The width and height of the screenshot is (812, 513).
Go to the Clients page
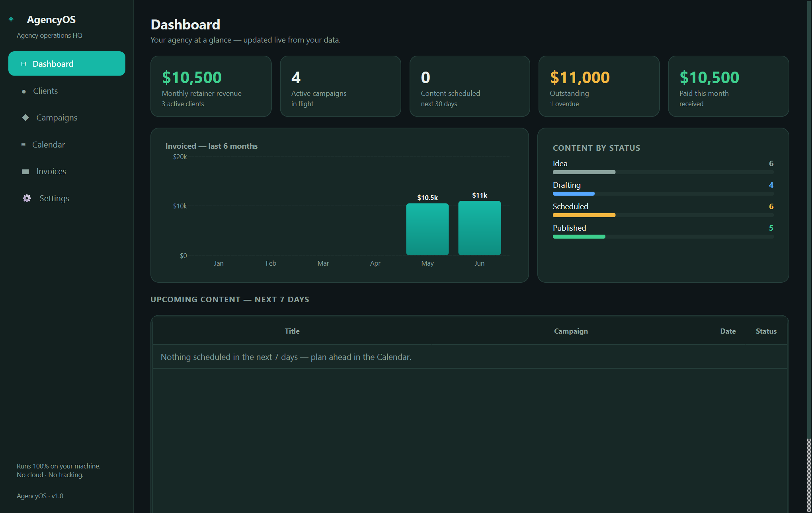click(67, 91)
